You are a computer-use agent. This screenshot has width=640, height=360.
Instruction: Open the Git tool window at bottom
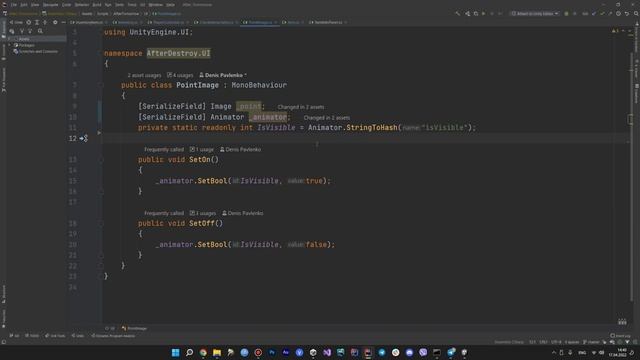coord(14,336)
